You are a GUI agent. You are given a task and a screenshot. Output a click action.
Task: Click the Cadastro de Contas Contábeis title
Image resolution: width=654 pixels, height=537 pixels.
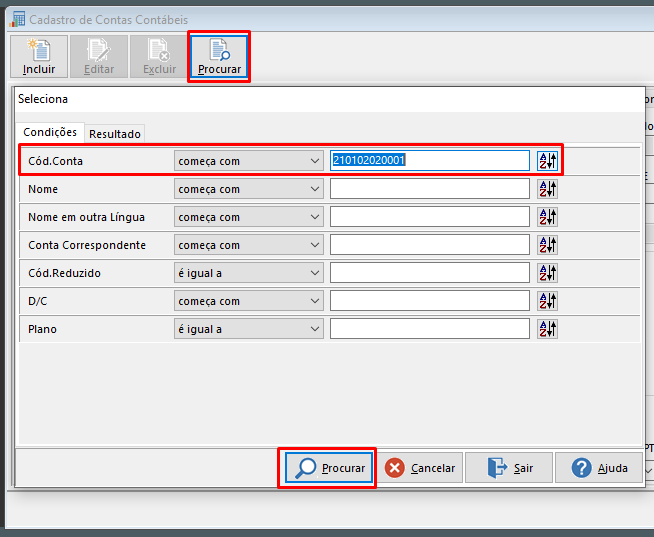[x=108, y=20]
